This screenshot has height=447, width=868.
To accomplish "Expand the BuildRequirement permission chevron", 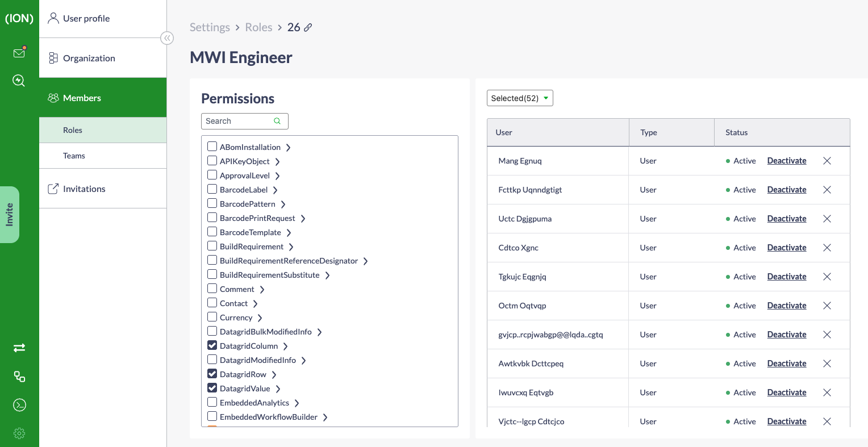I will pyautogui.click(x=291, y=247).
